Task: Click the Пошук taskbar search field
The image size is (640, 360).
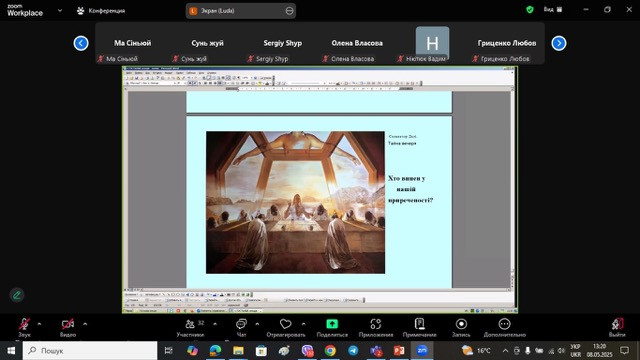Action: 90,351
